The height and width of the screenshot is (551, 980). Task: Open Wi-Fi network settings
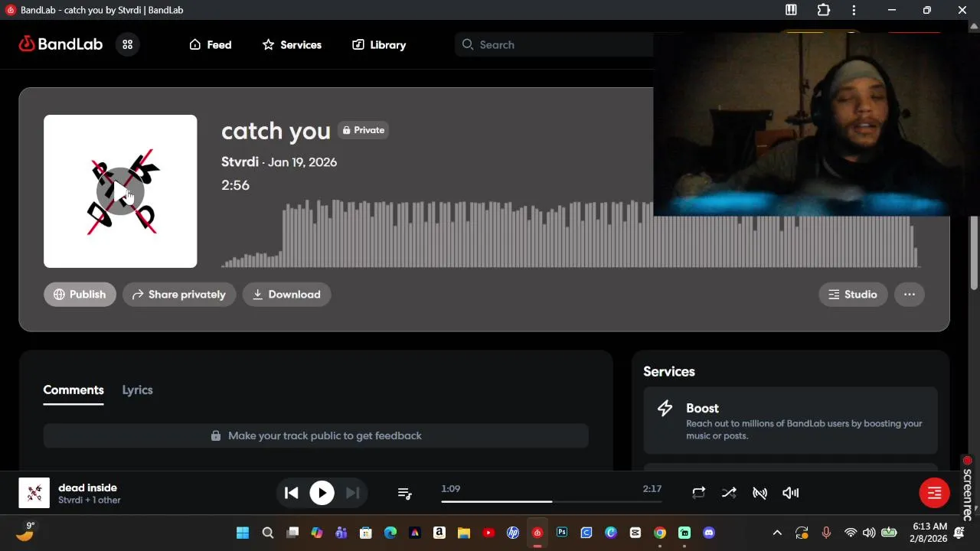pos(850,533)
